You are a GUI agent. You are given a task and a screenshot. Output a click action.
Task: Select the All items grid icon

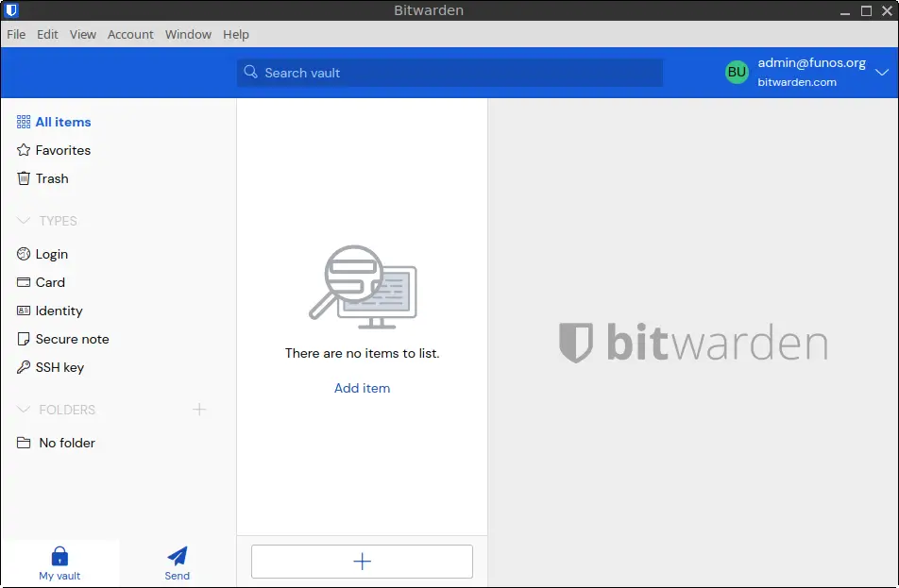coord(24,122)
